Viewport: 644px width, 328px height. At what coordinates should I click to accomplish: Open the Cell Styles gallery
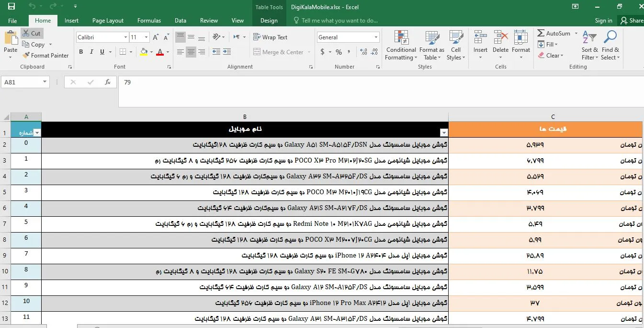[x=456, y=46]
